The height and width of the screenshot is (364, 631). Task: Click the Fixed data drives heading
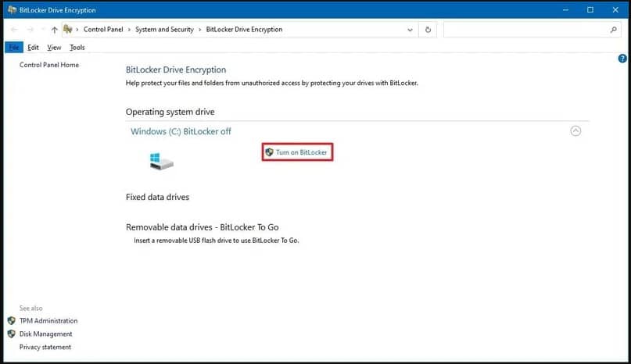(157, 197)
